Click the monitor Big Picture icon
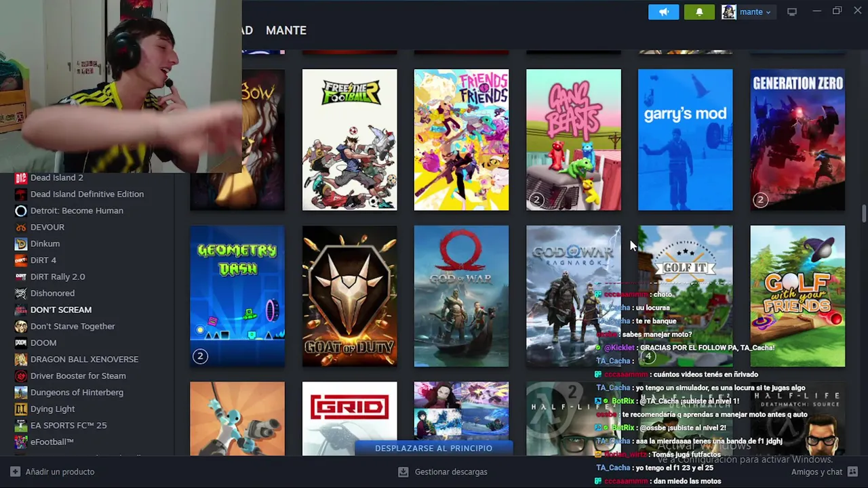Viewport: 868px width, 488px height. [791, 12]
